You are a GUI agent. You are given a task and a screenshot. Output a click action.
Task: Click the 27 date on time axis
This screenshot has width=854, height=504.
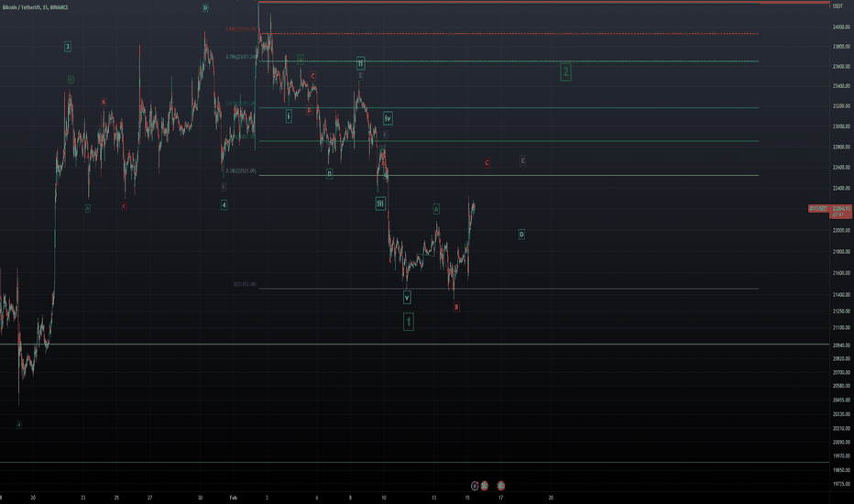(x=149, y=498)
